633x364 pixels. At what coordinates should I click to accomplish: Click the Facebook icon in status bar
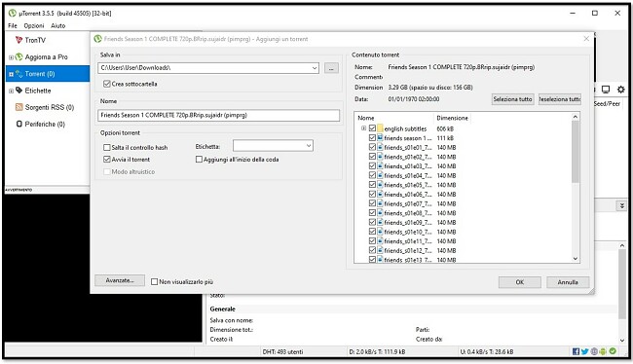pos(577,351)
